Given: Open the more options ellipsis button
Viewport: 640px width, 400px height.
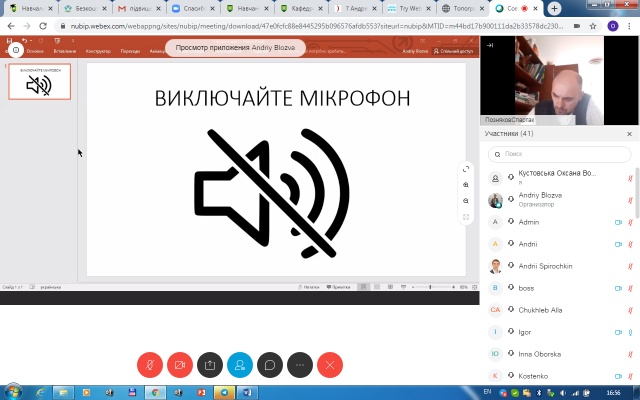Looking at the screenshot, I should pos(300,365).
